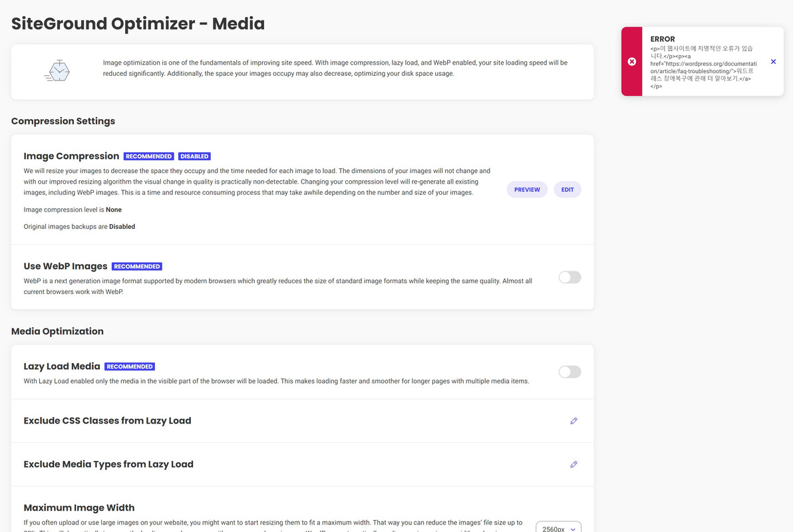Click the Recommended badge beside Lazy Load Media
The height and width of the screenshot is (532, 793).
point(130,366)
